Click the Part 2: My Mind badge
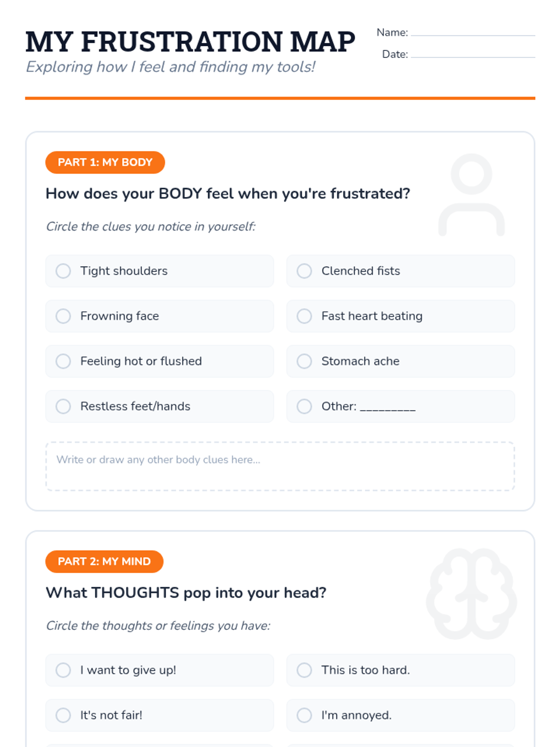The width and height of the screenshot is (560, 747). [104, 562]
